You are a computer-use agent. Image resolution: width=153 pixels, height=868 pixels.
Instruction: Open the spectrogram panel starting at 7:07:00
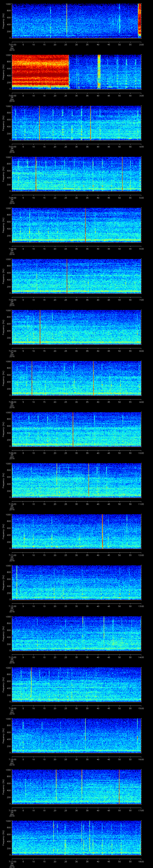click(x=77, y=327)
